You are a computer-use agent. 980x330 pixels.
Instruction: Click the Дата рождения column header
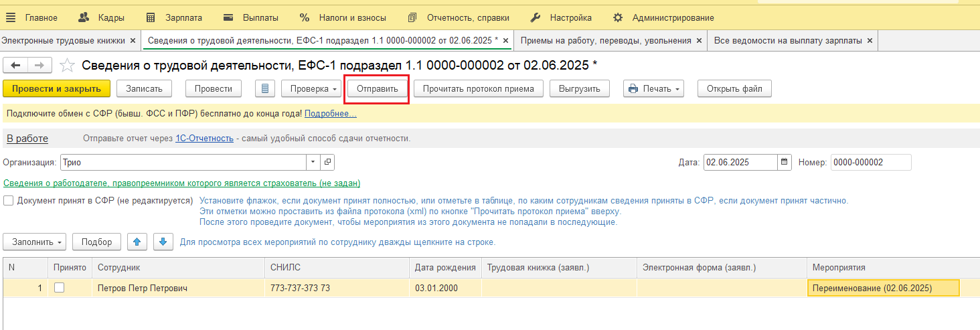[445, 267]
